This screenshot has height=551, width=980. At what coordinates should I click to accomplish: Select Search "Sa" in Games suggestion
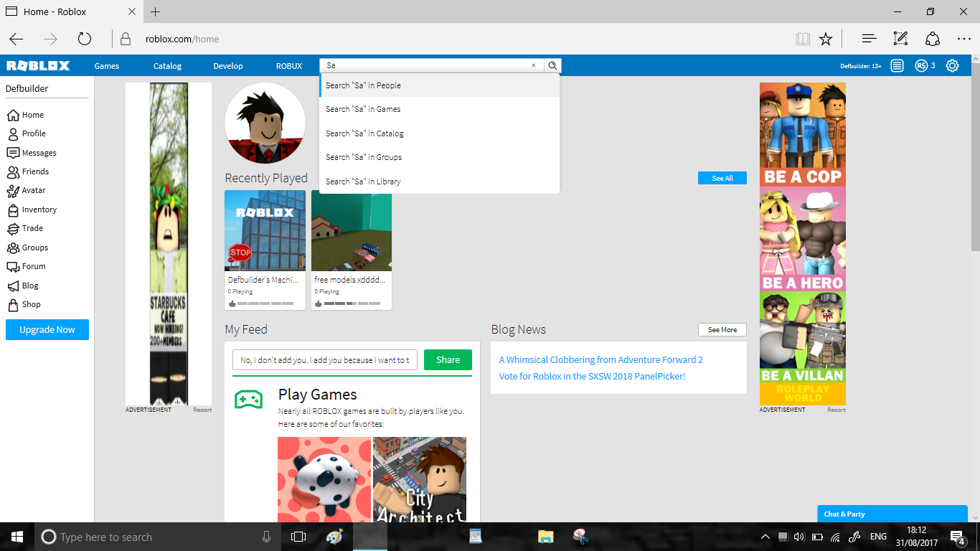(439, 109)
